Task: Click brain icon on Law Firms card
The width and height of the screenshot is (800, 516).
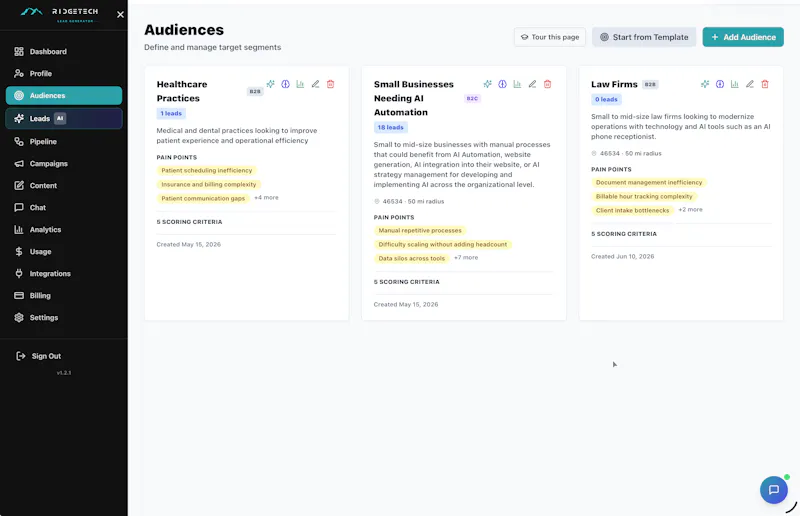Action: (x=719, y=84)
